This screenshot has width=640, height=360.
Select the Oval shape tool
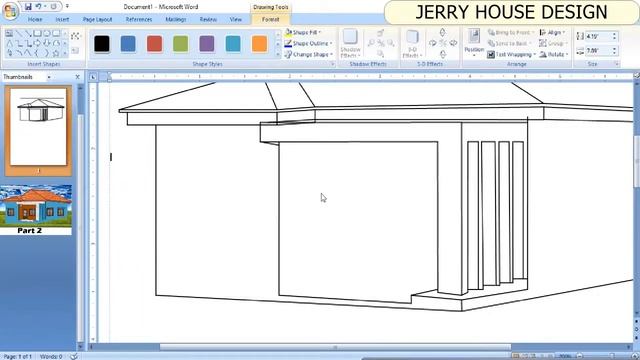coord(47,33)
